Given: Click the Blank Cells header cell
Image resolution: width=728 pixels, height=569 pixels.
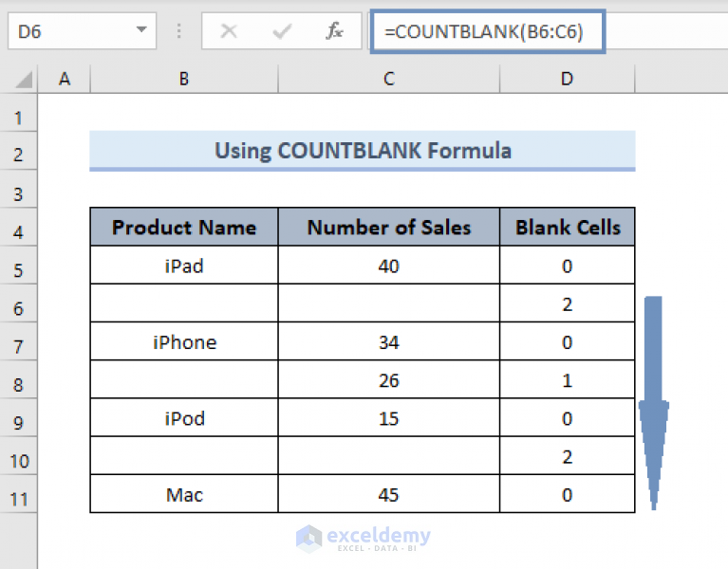Looking at the screenshot, I should (x=568, y=227).
